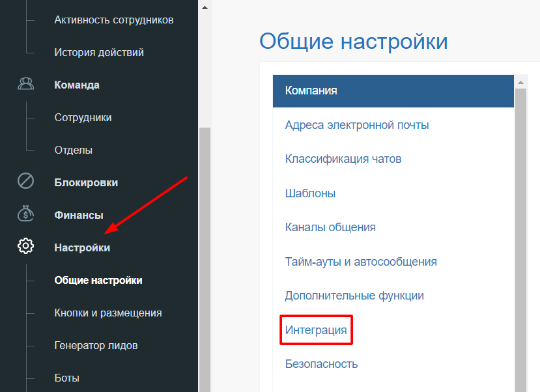Click the Финансы money bag icon

coord(25,214)
